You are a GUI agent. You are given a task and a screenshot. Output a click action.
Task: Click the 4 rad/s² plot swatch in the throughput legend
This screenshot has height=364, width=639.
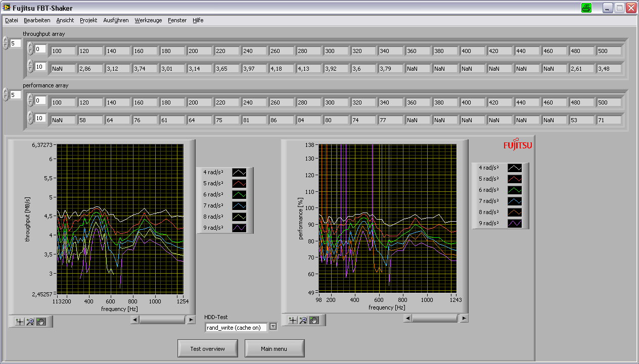239,172
